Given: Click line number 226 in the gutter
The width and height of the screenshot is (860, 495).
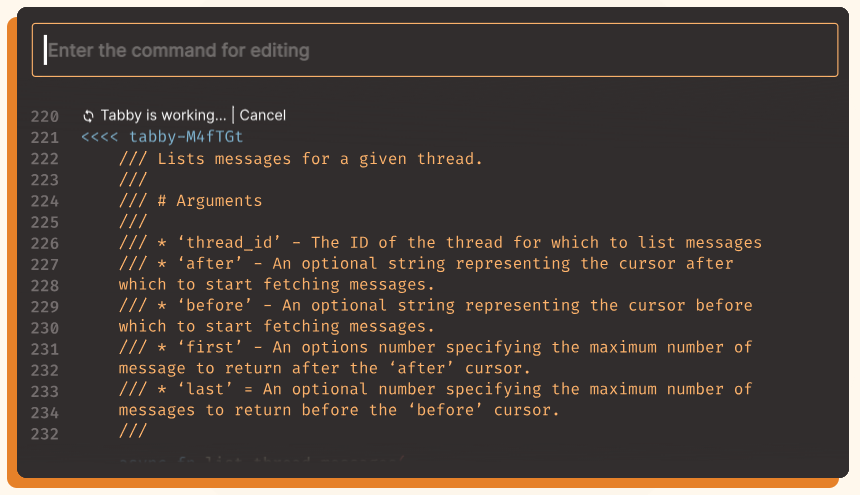Looking at the screenshot, I should coord(45,243).
